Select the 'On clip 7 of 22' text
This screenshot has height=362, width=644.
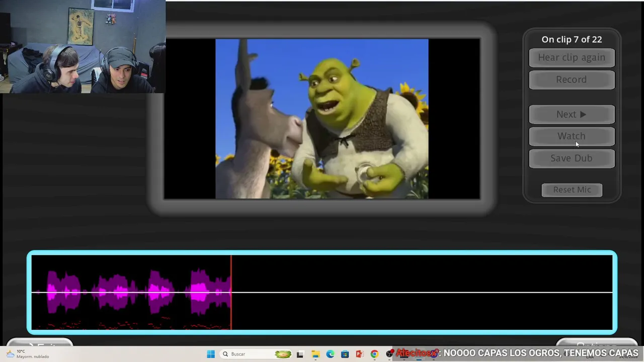[x=572, y=39]
